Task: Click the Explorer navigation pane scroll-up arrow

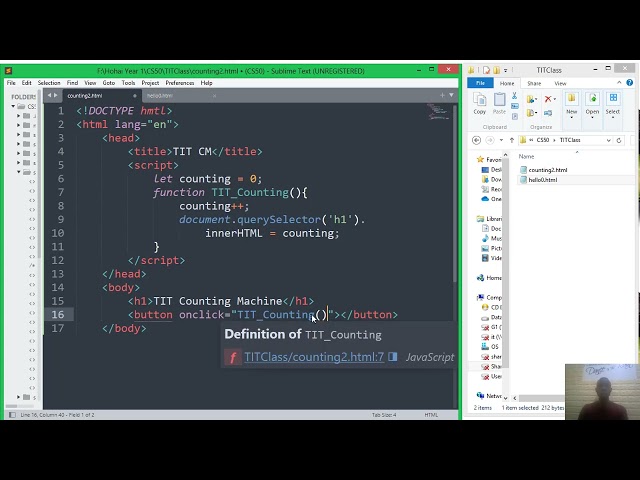Action: click(x=505, y=155)
